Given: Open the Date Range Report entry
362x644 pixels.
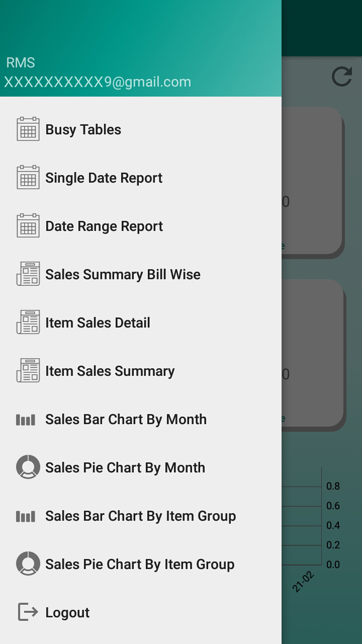Looking at the screenshot, I should point(104,226).
